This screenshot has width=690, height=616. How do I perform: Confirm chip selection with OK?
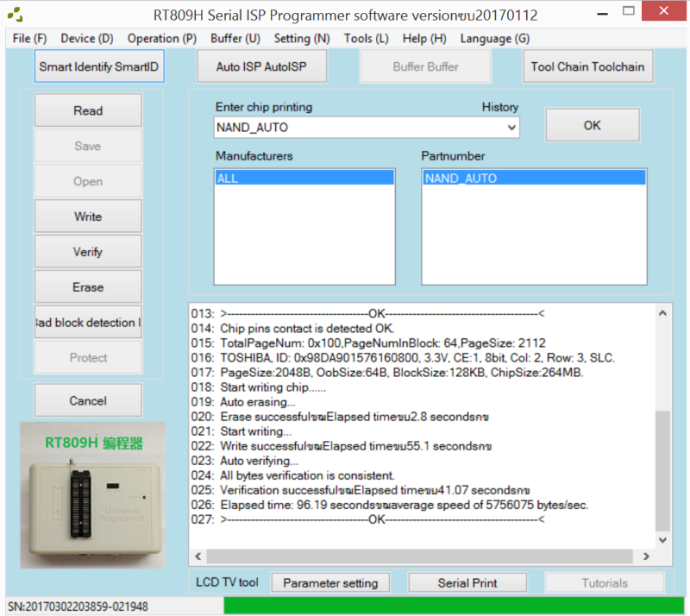pyautogui.click(x=592, y=124)
